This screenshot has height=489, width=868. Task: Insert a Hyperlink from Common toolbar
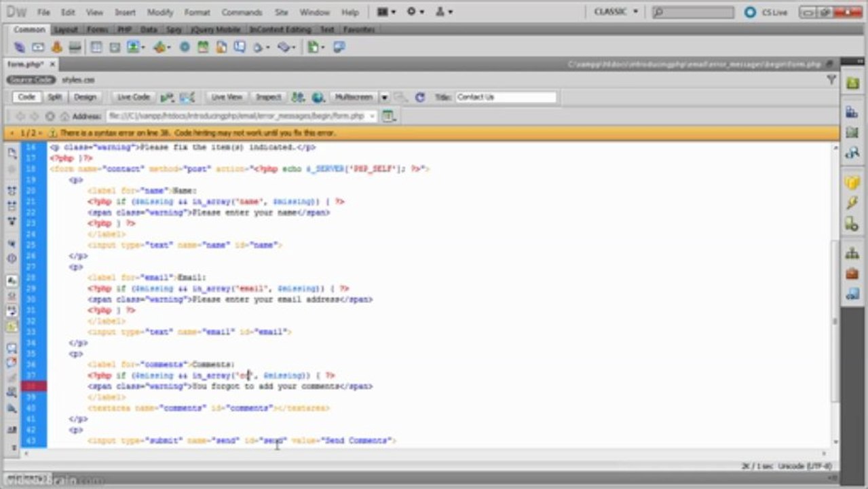pos(19,48)
